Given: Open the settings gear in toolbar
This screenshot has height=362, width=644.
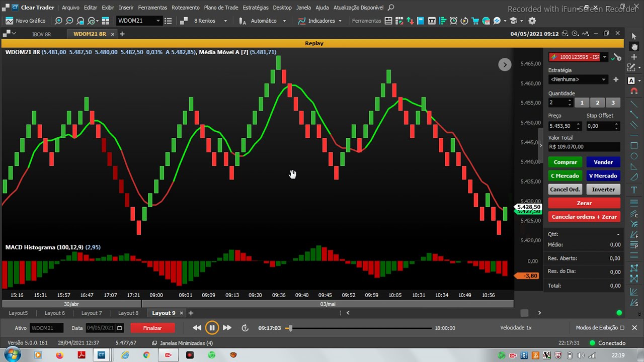Looking at the screenshot, I should (x=532, y=21).
